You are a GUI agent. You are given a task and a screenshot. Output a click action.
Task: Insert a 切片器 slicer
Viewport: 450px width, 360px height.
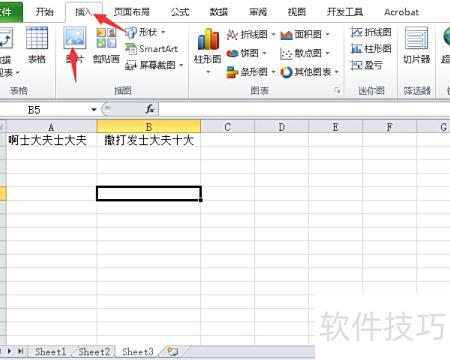coord(416,45)
